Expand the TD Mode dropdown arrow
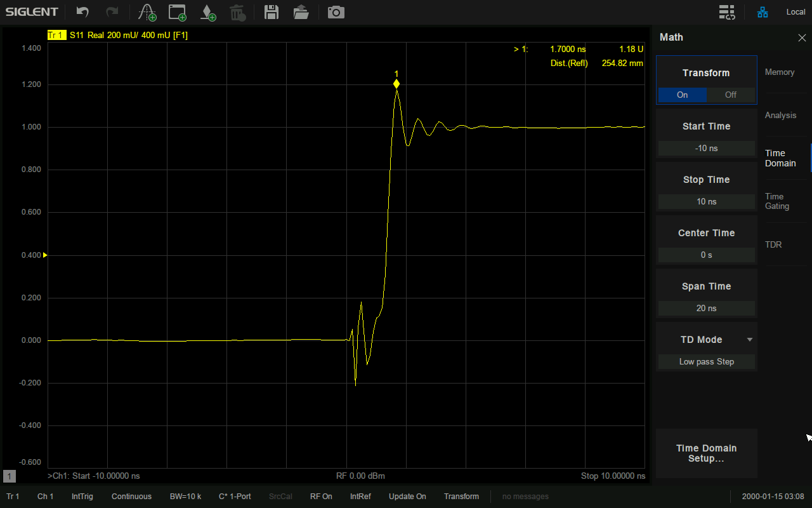This screenshot has height=508, width=812. (x=750, y=340)
